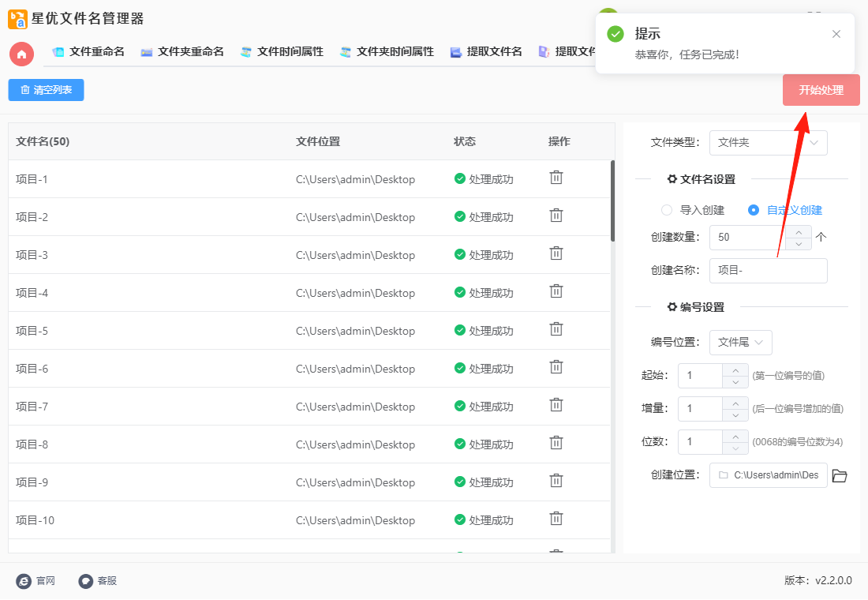Delete the 项目-7 row with trash icon
868x600 pixels.
[x=556, y=406]
